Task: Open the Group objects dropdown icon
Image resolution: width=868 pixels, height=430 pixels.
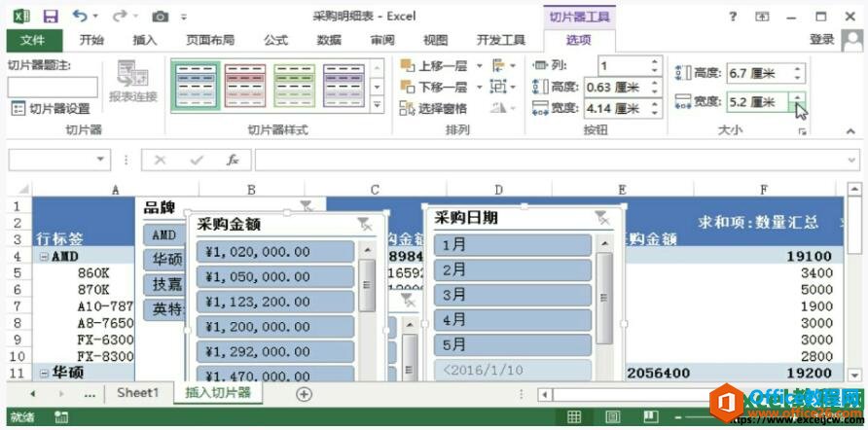Action: pyautogui.click(x=503, y=87)
